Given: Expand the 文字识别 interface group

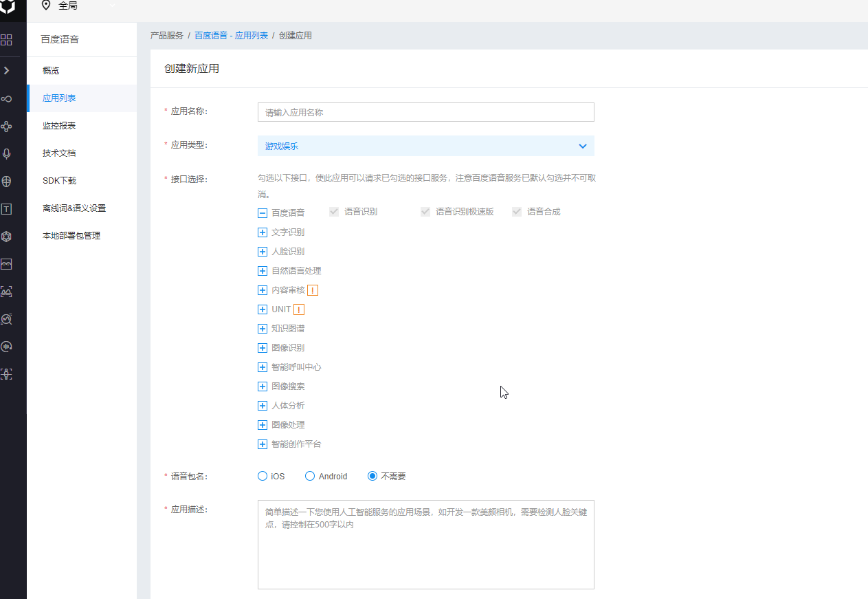Looking at the screenshot, I should pyautogui.click(x=263, y=232).
